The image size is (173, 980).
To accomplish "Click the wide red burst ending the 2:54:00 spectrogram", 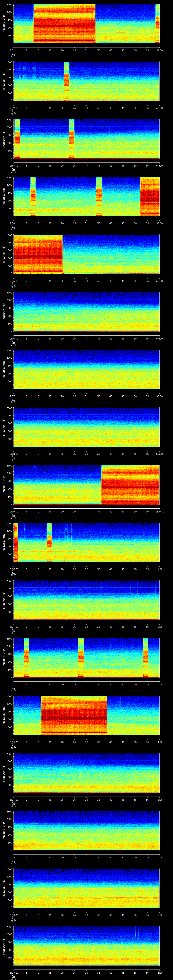I will coord(150,196).
